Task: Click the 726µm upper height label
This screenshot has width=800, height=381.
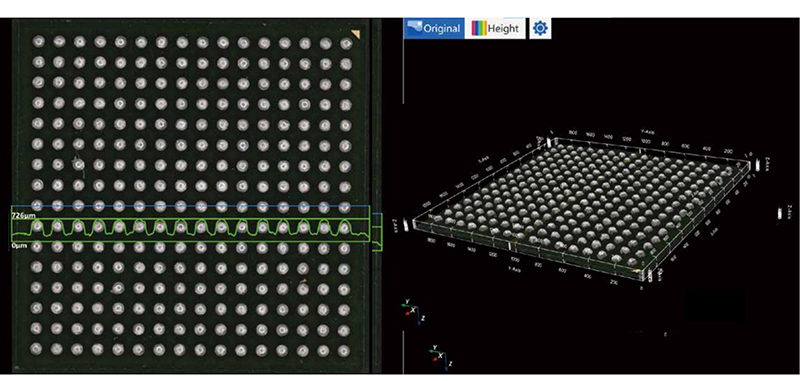Action: 22,216
